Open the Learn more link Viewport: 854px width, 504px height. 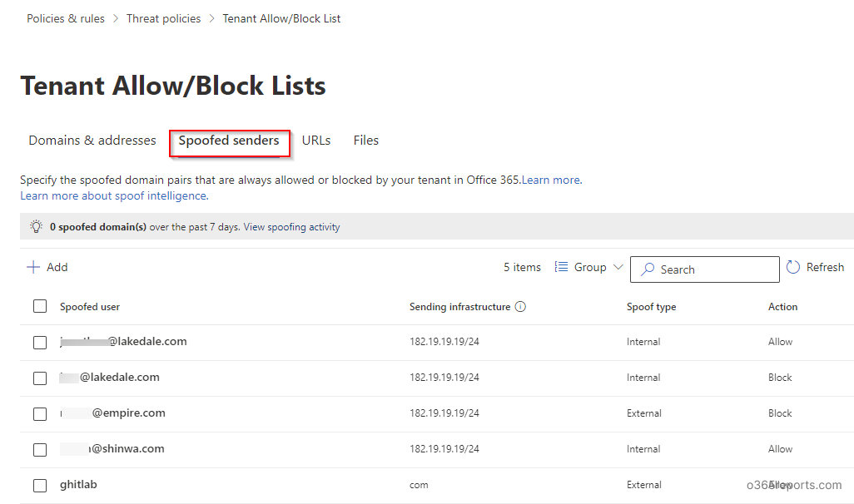552,180
